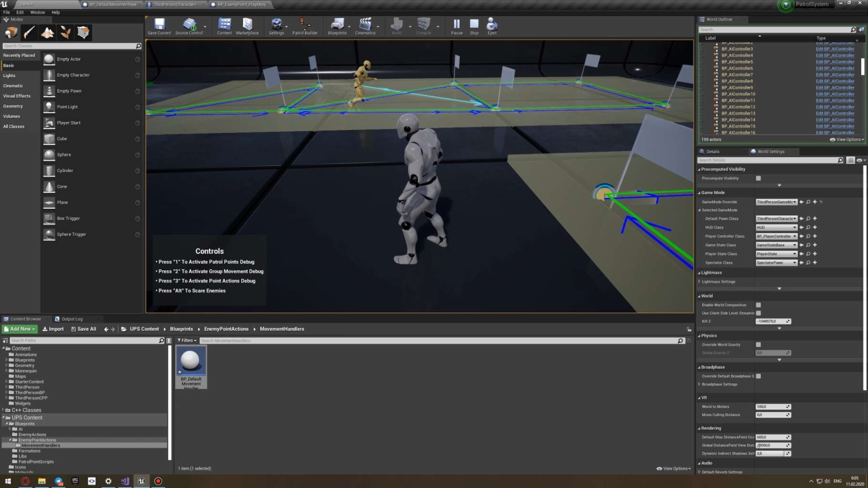
Task: Click Search Classes input field
Action: (x=72, y=46)
